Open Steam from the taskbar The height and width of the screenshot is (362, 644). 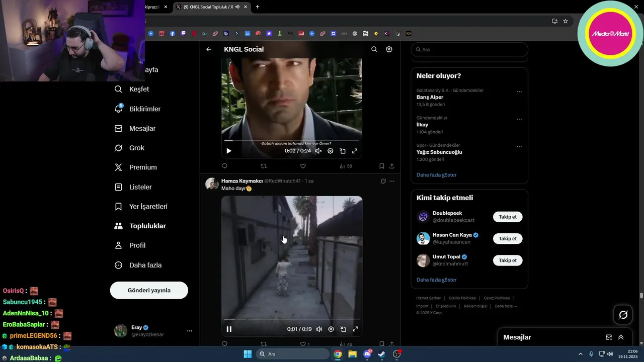[382, 354]
